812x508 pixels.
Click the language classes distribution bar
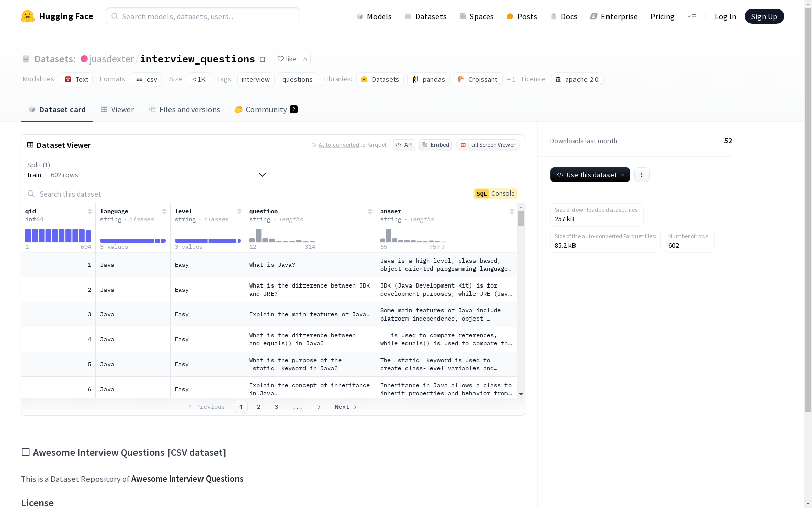(x=133, y=241)
